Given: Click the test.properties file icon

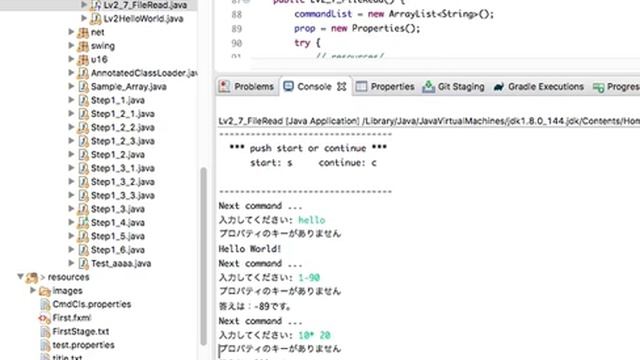Looking at the screenshot, I should [45, 345].
